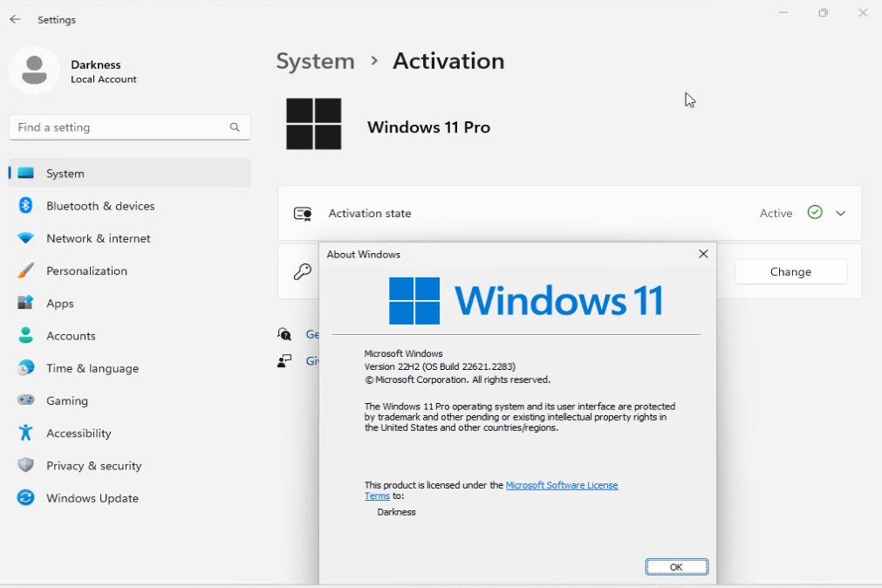Click Change product key button
882x588 pixels.
pyautogui.click(x=790, y=272)
